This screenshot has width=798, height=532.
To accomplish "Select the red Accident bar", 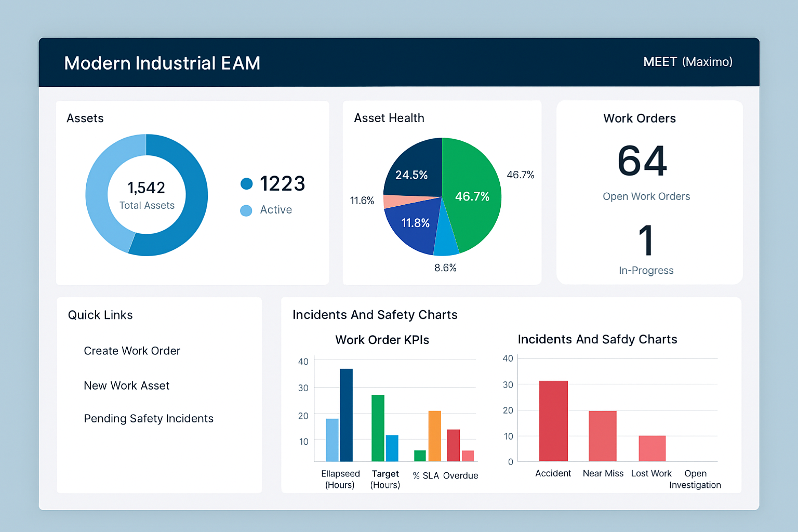I will coord(553,421).
